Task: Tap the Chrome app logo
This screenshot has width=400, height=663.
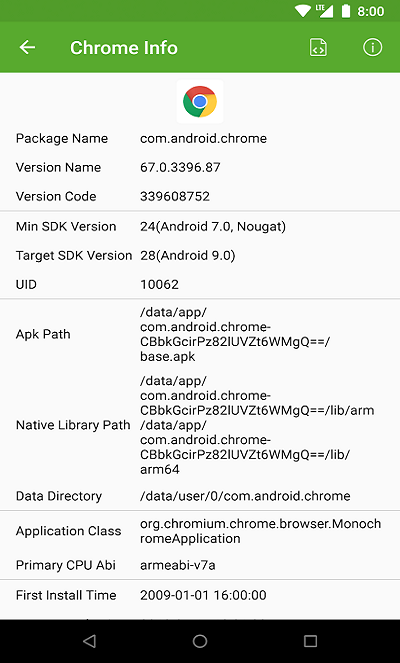Action: [200, 101]
